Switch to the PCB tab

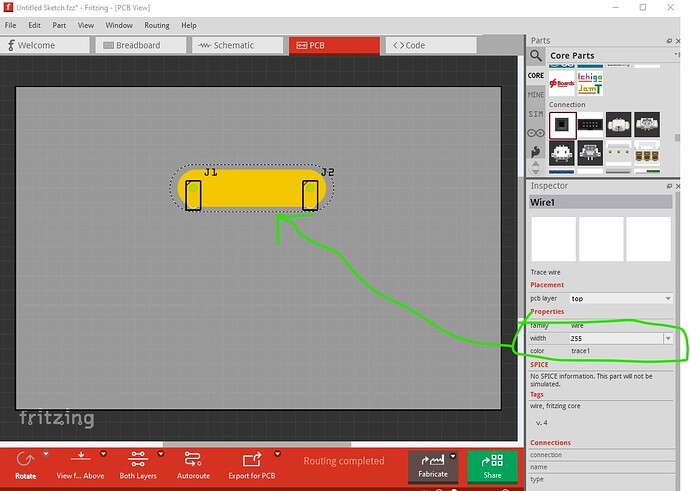[334, 45]
